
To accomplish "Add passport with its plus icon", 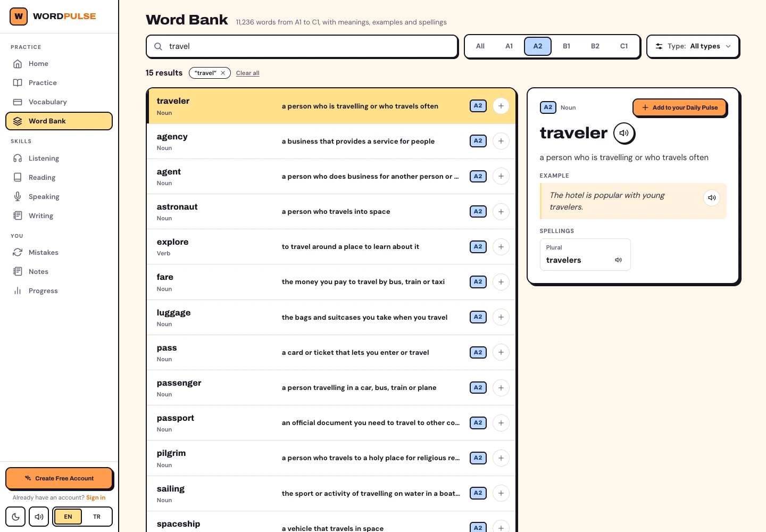I will pyautogui.click(x=501, y=423).
